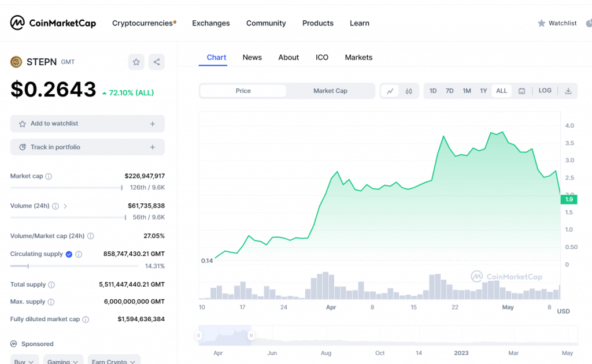Click the plus icon on Track in portfolio
The image size is (592, 364).
coord(153,147)
